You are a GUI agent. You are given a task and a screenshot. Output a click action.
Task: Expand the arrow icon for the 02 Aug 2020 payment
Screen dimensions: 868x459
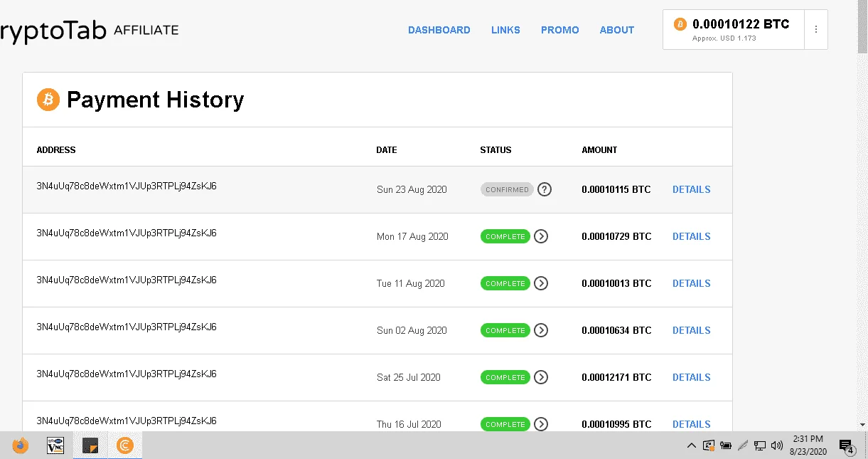click(x=541, y=330)
